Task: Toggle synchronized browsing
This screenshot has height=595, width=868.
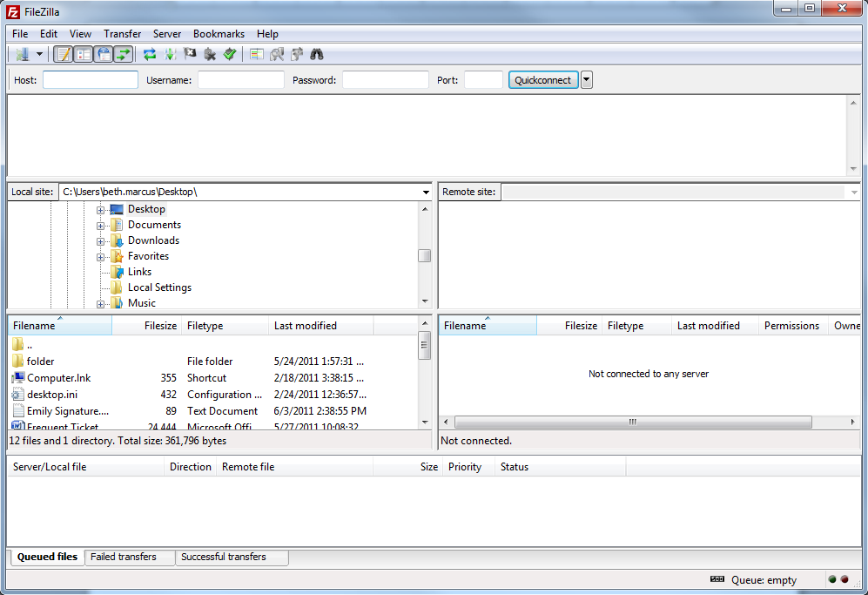Action: [297, 54]
